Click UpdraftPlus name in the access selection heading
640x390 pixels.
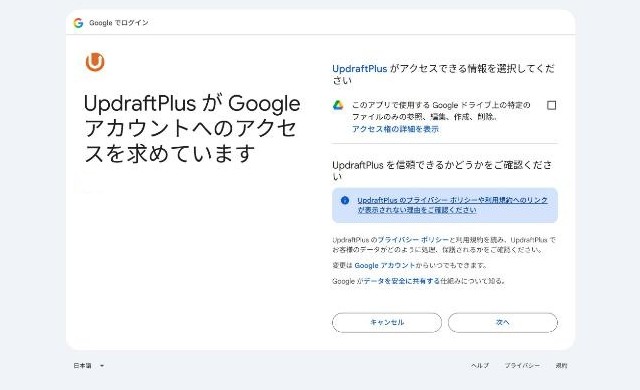pyautogui.click(x=360, y=69)
